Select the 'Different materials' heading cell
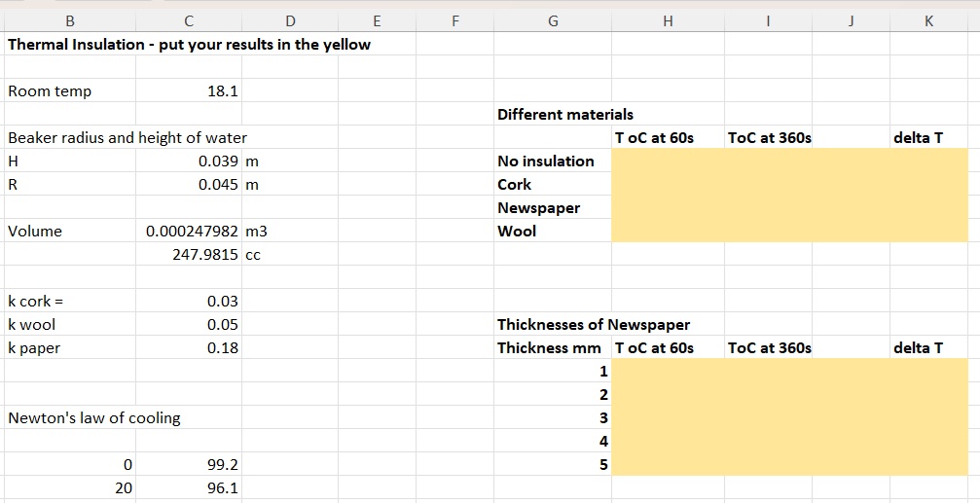 (553, 115)
